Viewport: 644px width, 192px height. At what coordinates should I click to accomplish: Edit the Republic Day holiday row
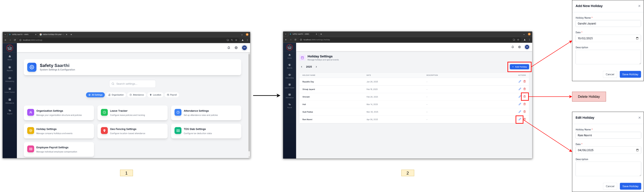pos(520,82)
